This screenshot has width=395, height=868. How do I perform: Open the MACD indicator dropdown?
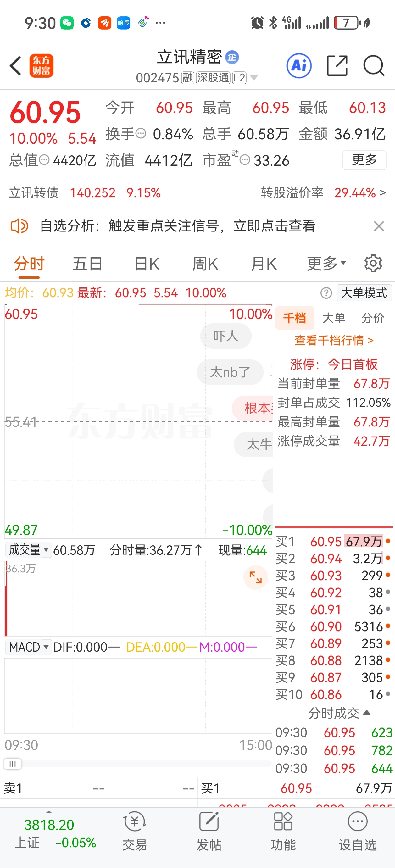pos(29,647)
